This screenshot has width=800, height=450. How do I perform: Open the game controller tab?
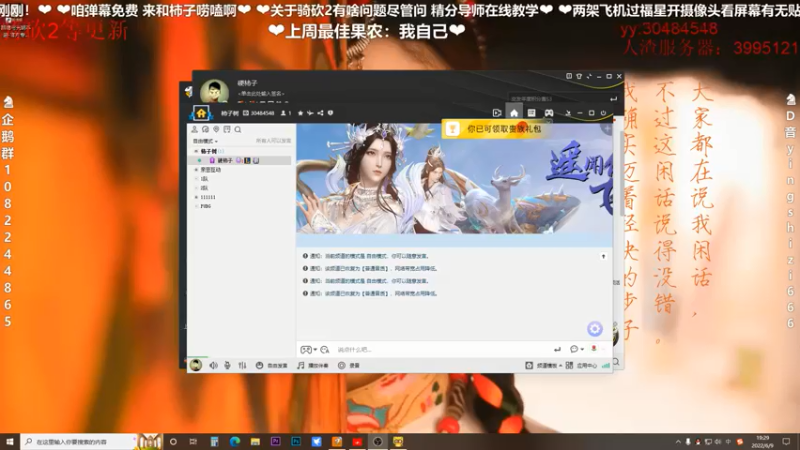pyautogui.click(x=548, y=113)
